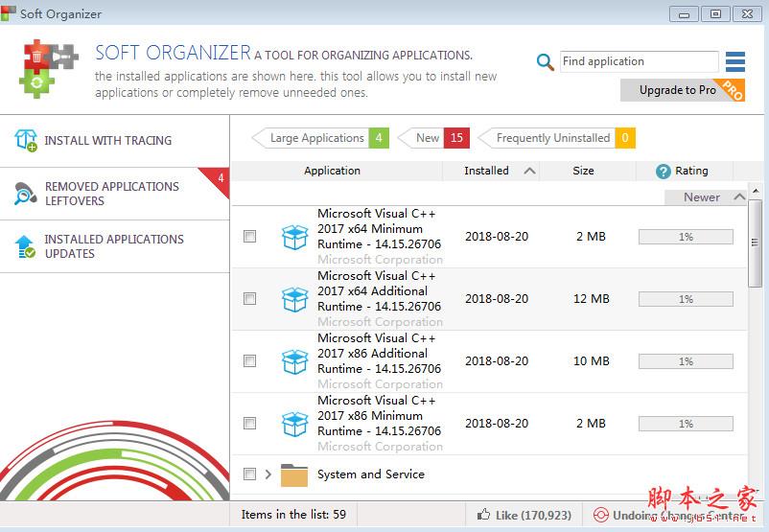Click package icon of 2017 x86 Minimum Runtime
Screen dimensions: 769x532
294,424
